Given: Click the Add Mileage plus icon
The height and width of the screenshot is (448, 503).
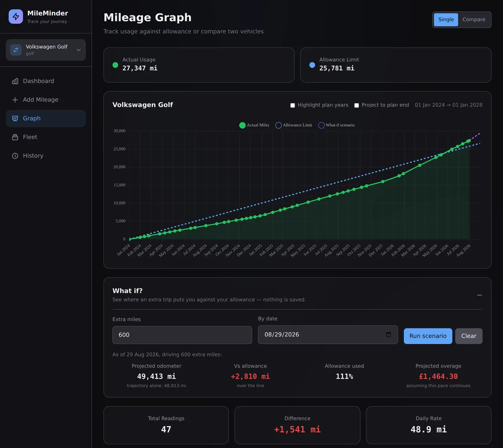Looking at the screenshot, I should point(15,100).
